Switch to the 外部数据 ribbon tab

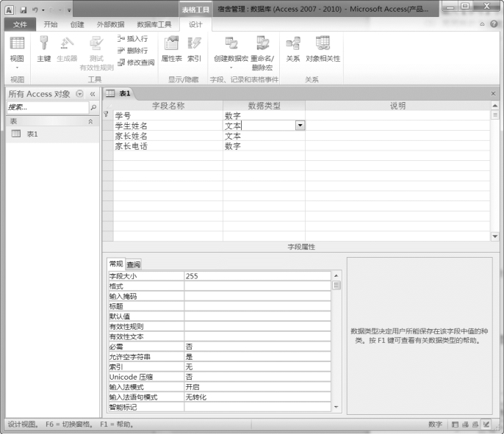click(110, 24)
